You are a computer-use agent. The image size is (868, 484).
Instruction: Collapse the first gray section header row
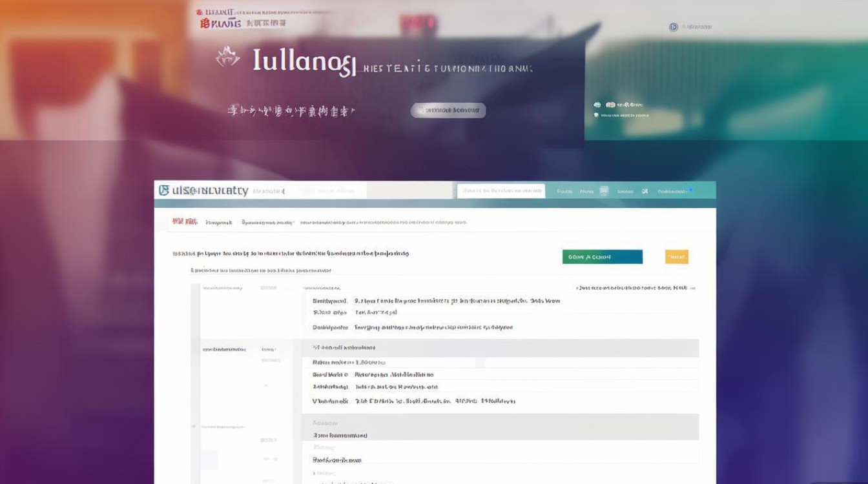click(501, 348)
